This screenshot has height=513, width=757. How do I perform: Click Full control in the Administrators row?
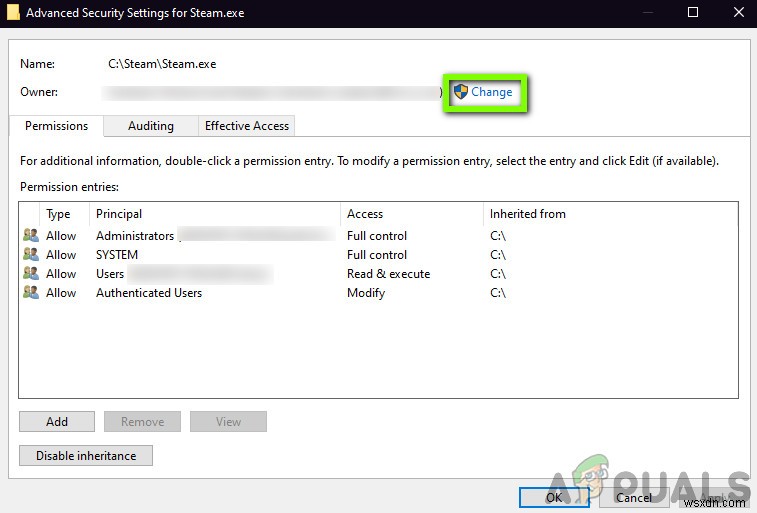pos(377,236)
